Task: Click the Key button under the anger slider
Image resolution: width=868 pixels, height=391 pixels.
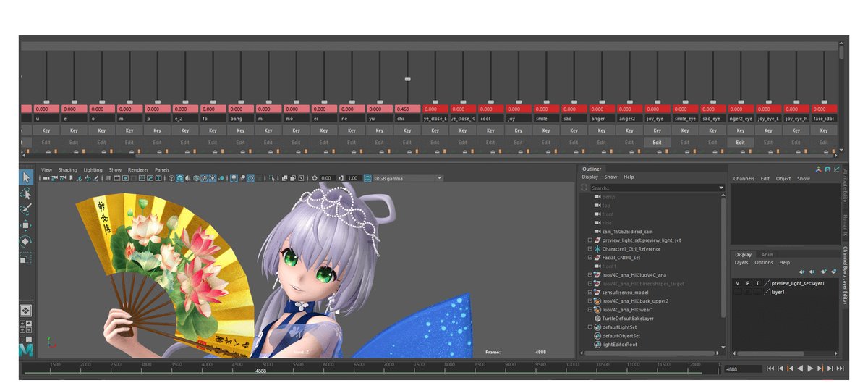Action: [601, 130]
